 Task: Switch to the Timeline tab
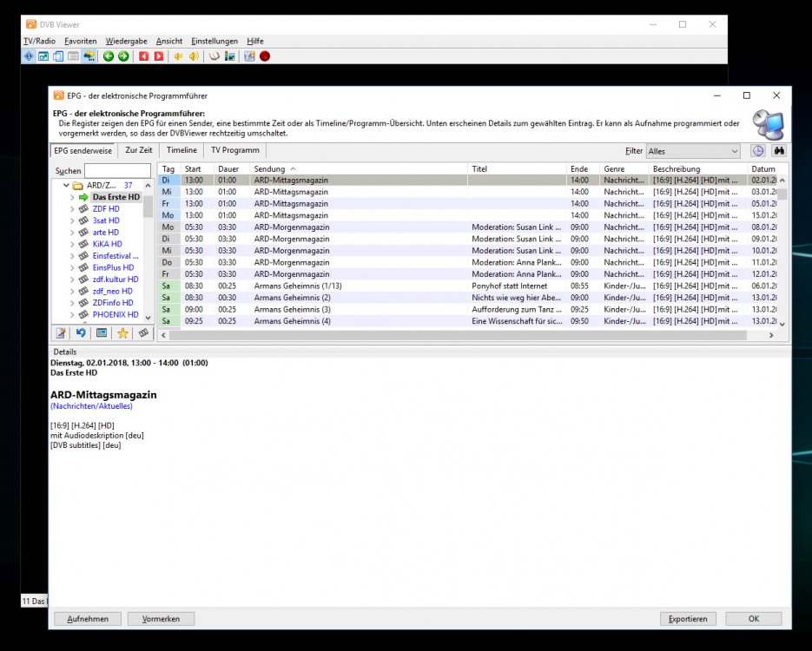182,150
